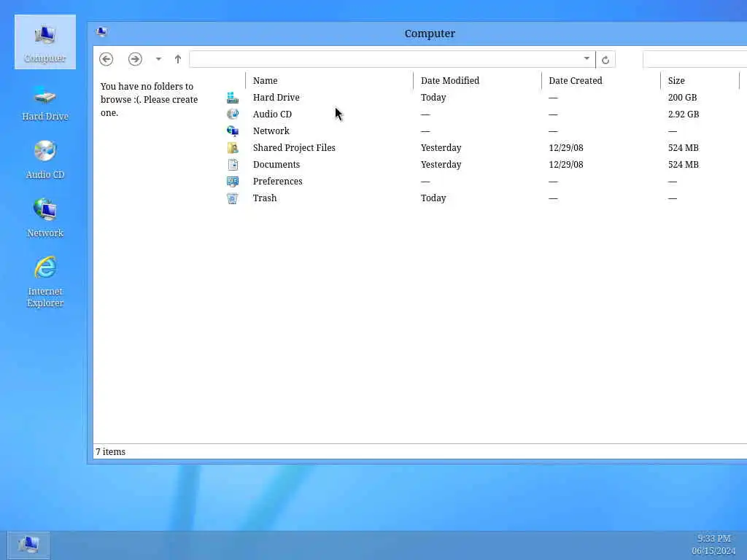Image resolution: width=747 pixels, height=560 pixels.
Task: Click Documents' Yesterday modified date
Action: pos(441,165)
